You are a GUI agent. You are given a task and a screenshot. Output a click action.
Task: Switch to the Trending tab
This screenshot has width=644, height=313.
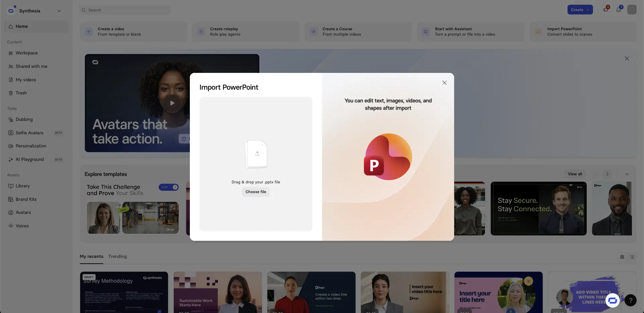coord(117,257)
